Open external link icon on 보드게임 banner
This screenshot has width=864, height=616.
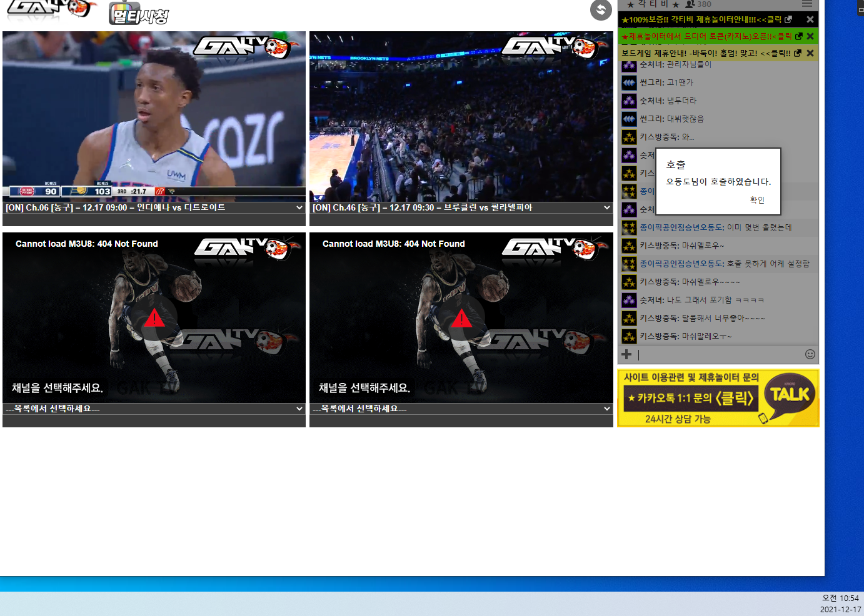click(x=797, y=53)
